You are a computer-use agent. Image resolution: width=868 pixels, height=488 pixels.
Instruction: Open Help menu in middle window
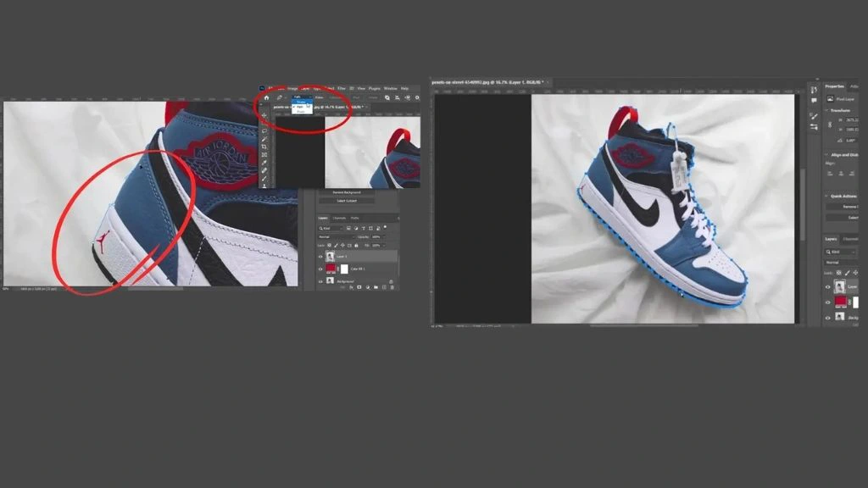click(404, 88)
